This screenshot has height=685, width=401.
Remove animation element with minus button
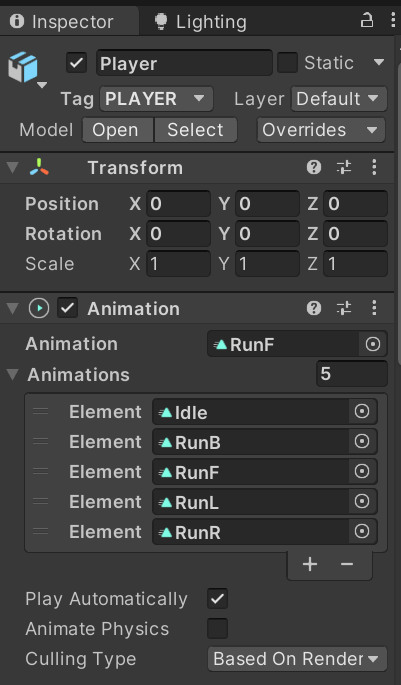pyautogui.click(x=347, y=565)
